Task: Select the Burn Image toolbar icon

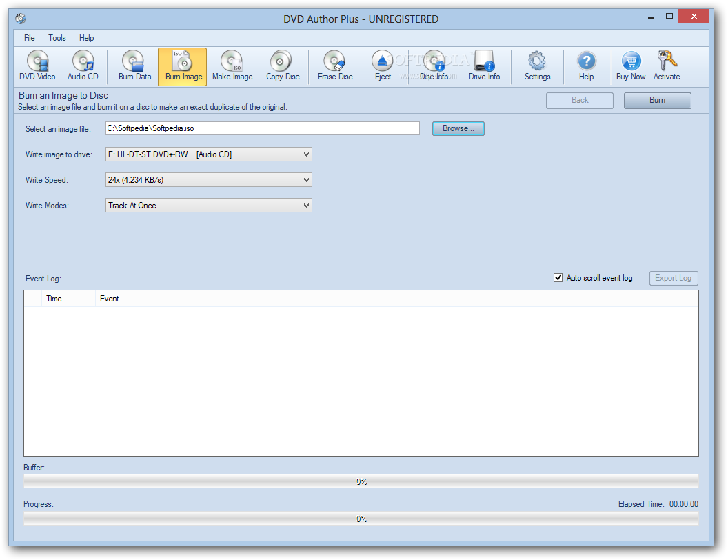Action: click(183, 66)
